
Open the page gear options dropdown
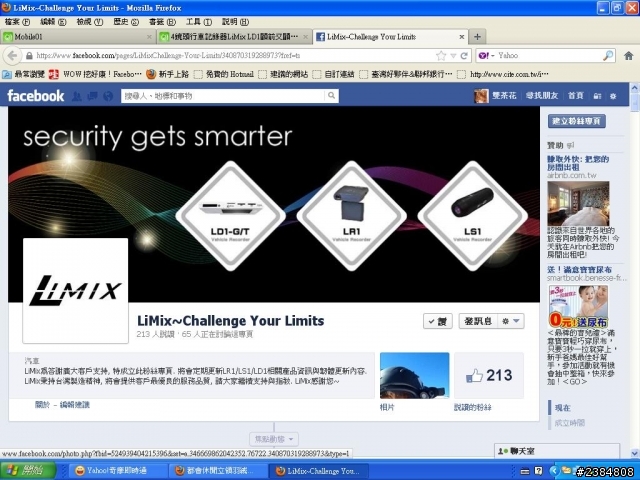tap(511, 321)
